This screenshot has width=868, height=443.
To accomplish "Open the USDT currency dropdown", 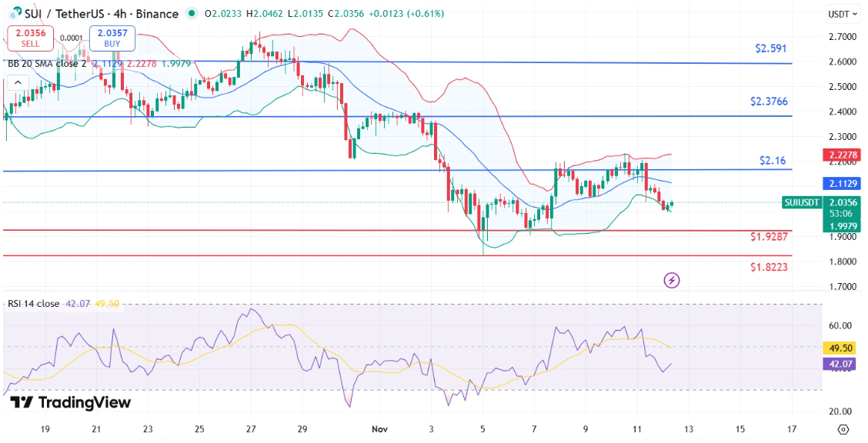I will point(842,14).
